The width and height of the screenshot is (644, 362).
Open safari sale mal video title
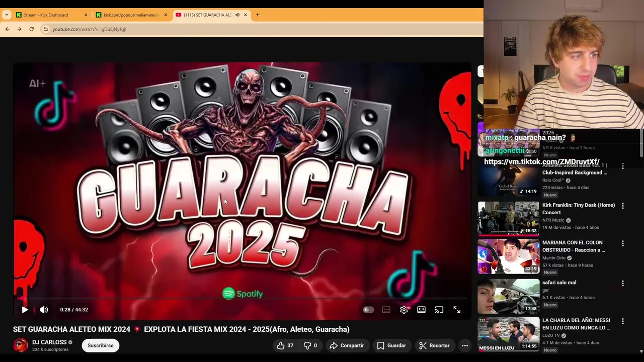(559, 283)
